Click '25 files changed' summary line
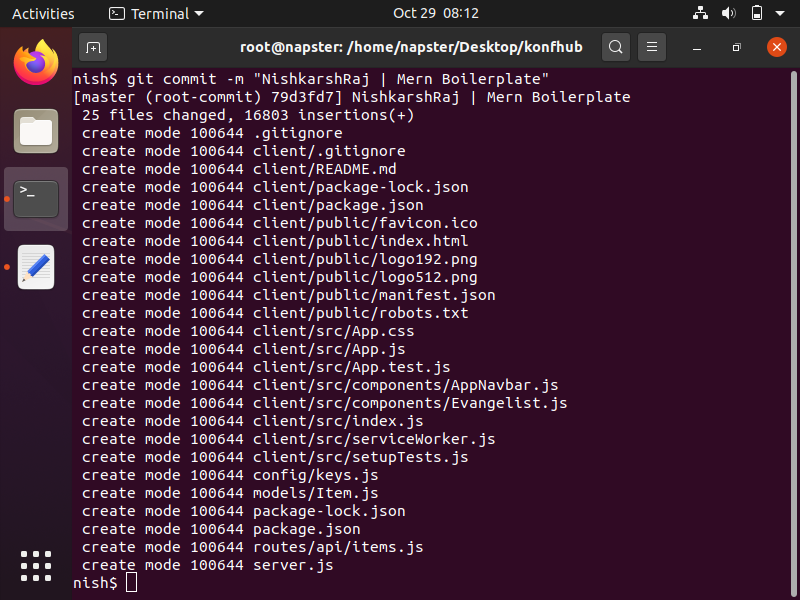The height and width of the screenshot is (600, 800). pos(248,115)
